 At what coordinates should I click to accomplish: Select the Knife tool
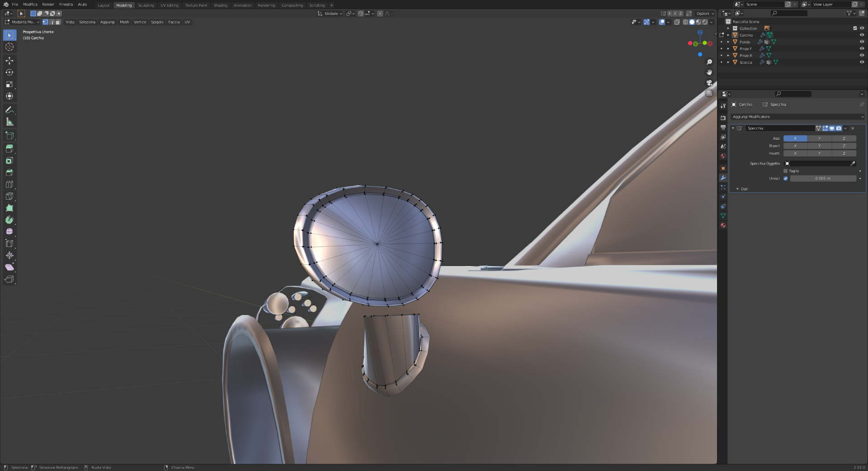pos(9,196)
